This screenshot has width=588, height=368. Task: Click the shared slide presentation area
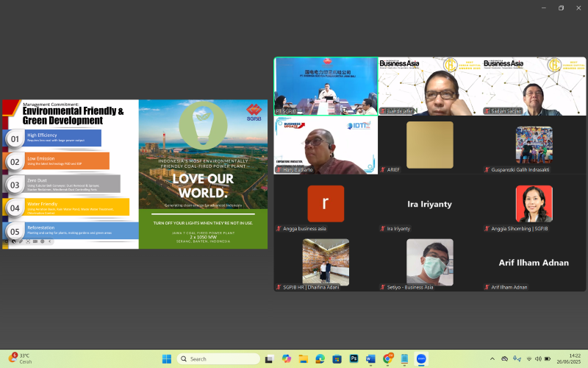tap(135, 174)
